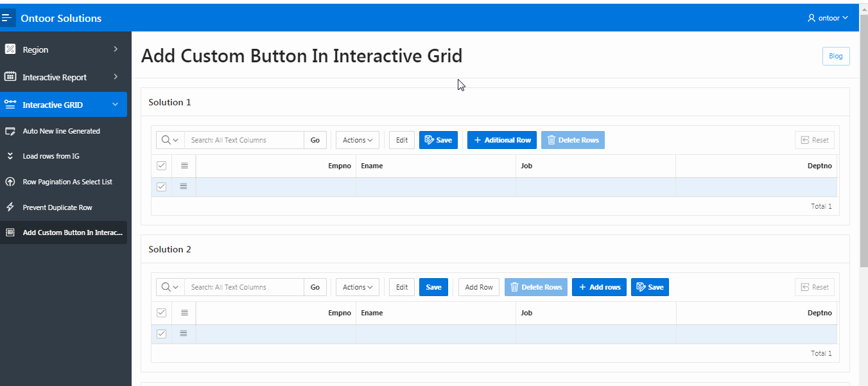The height and width of the screenshot is (386, 868).
Task: Click the Load rows from IG icon
Action: 11,156
